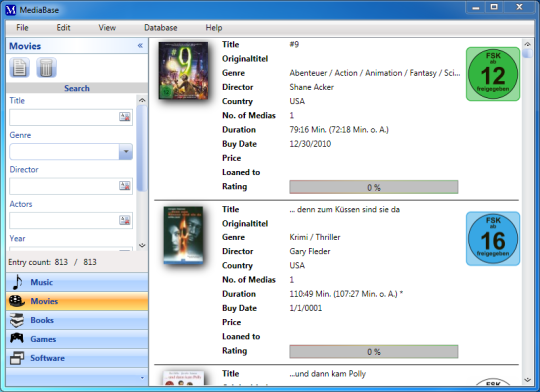Screen dimensions: 540x392
Task: Click director name 'Shane Acker'
Action: [x=311, y=87]
